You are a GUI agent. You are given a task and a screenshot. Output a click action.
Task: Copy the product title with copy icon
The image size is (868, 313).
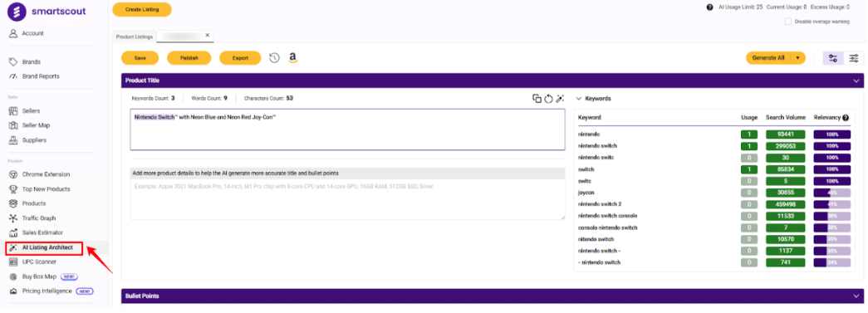[x=537, y=99]
